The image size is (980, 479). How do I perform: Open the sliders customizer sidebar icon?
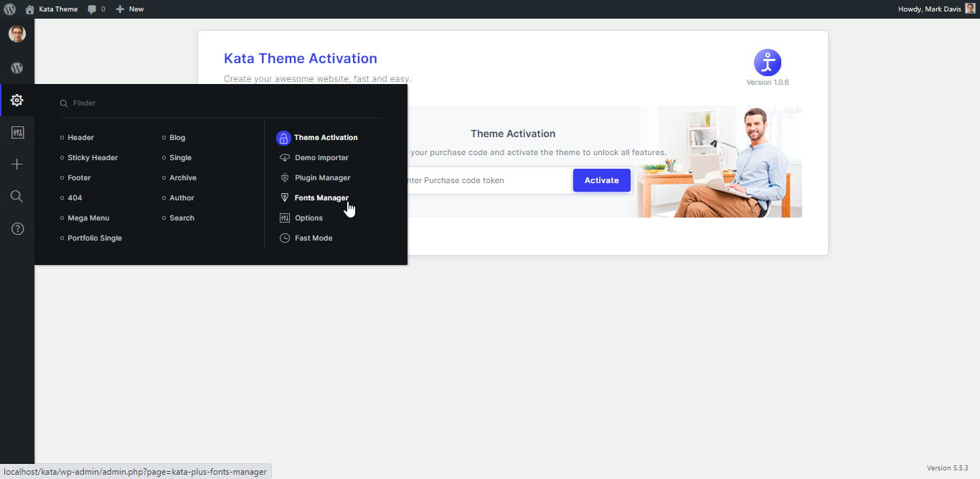click(x=17, y=133)
